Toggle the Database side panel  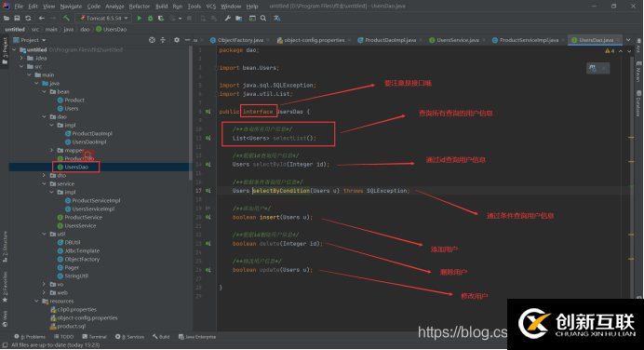638,103
